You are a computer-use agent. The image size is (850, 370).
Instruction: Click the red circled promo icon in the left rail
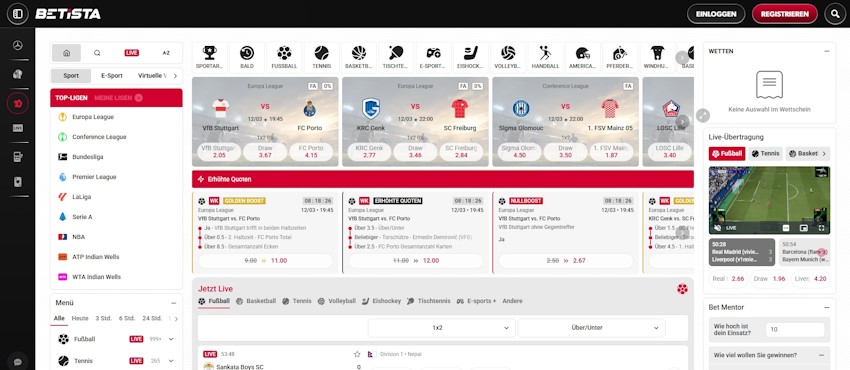pos(17,103)
